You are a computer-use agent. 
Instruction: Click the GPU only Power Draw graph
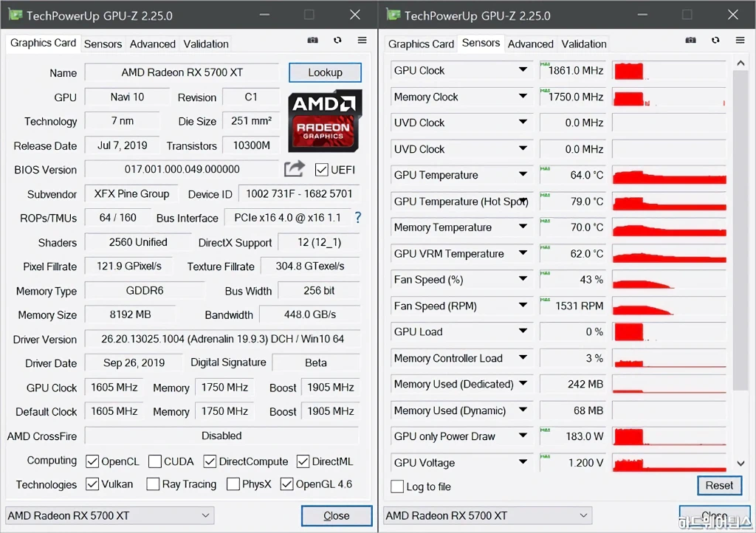pyautogui.click(x=669, y=436)
